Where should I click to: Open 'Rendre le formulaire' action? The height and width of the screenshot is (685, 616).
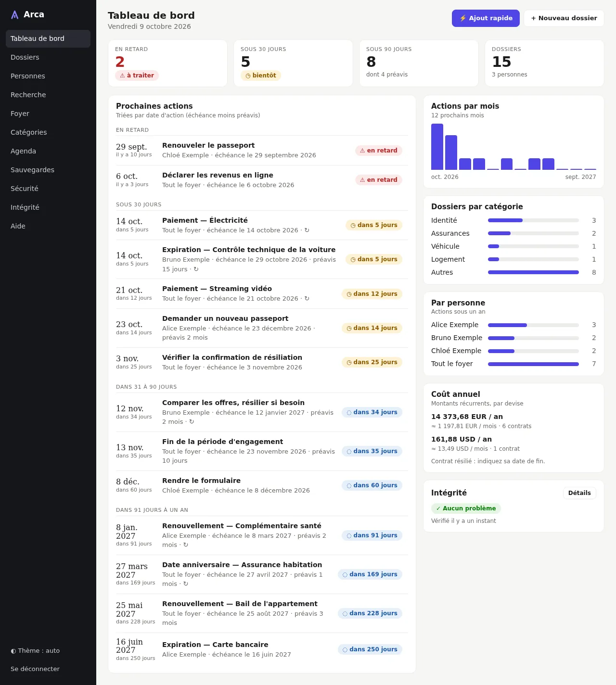point(262,485)
